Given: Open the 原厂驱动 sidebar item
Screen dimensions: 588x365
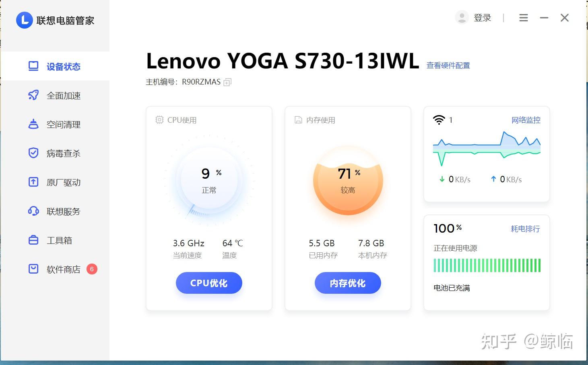Looking at the screenshot, I should click(x=55, y=182).
